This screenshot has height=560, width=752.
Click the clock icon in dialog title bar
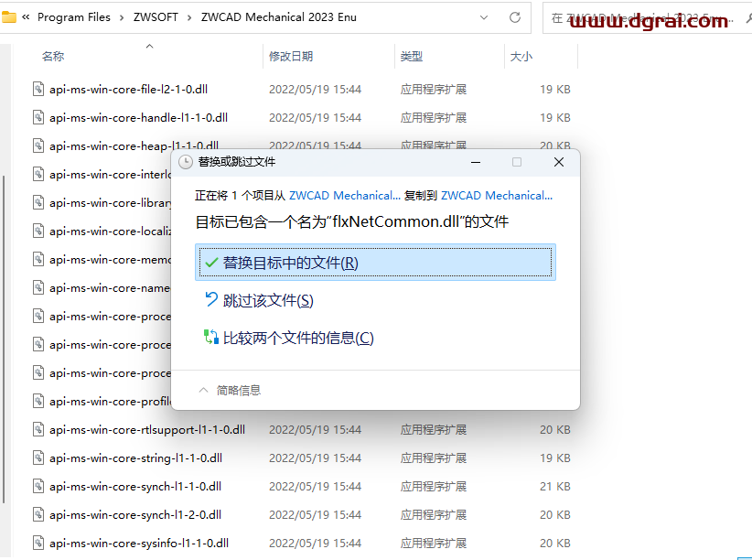coord(185,162)
